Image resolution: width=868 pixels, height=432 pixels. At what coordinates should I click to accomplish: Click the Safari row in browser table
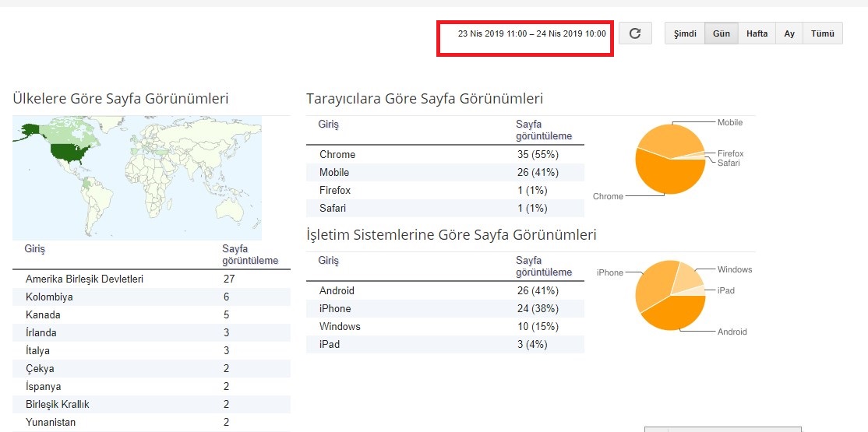[445, 208]
